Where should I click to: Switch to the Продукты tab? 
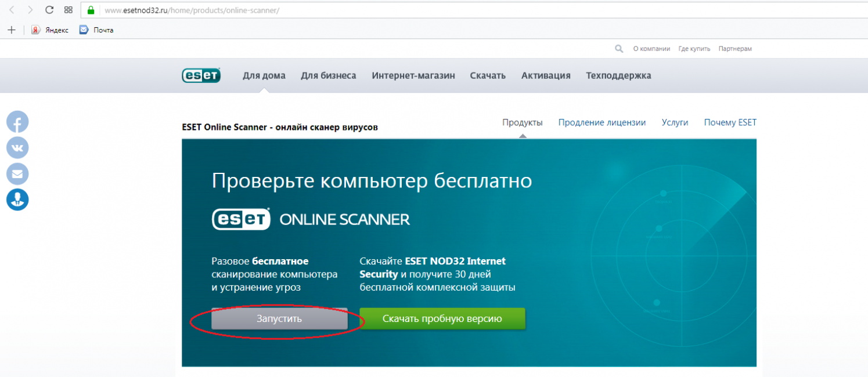click(523, 122)
